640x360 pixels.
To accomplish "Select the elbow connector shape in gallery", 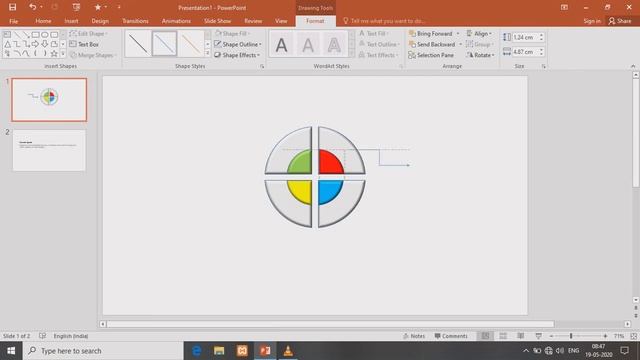I will [17, 44].
